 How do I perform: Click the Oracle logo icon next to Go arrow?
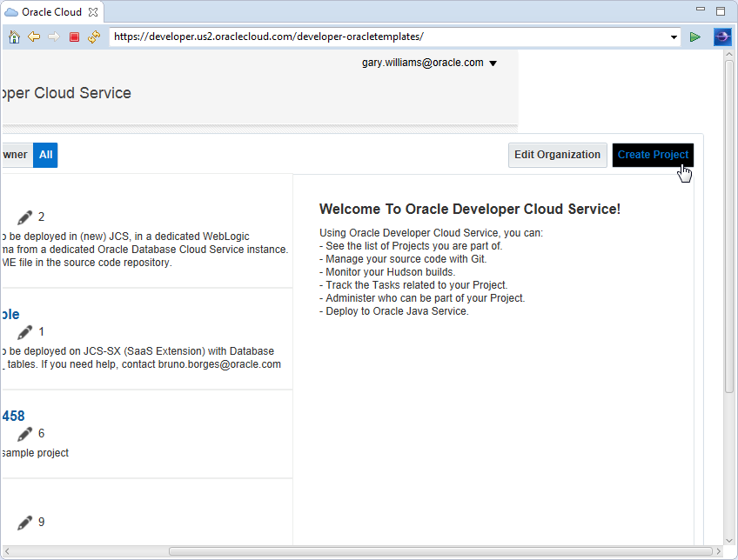coord(723,37)
